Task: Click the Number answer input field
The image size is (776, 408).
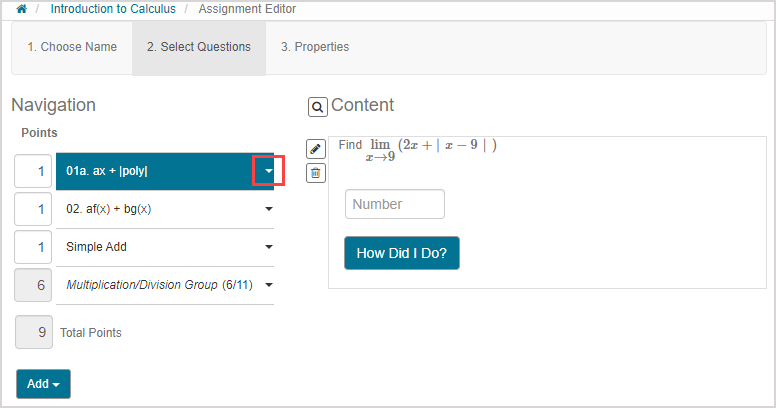Action: (394, 204)
